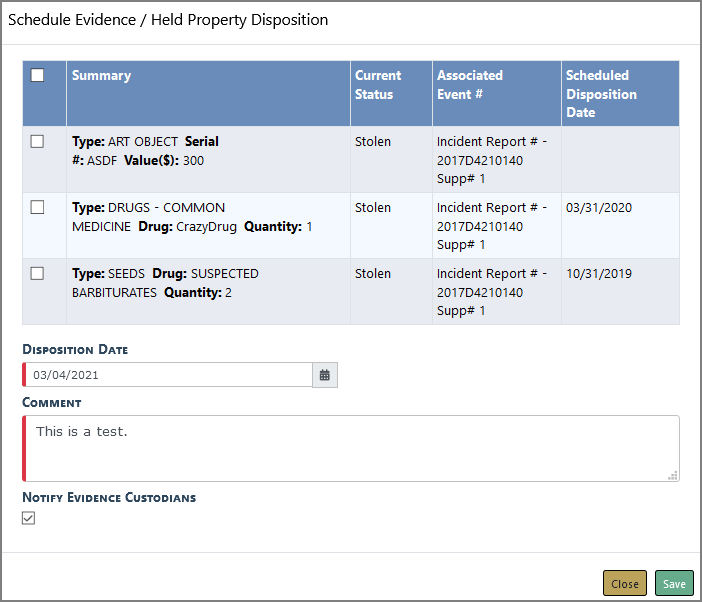Toggle the select-all checkbox in table header
Viewport: 702px width, 602px height.
[x=38, y=75]
